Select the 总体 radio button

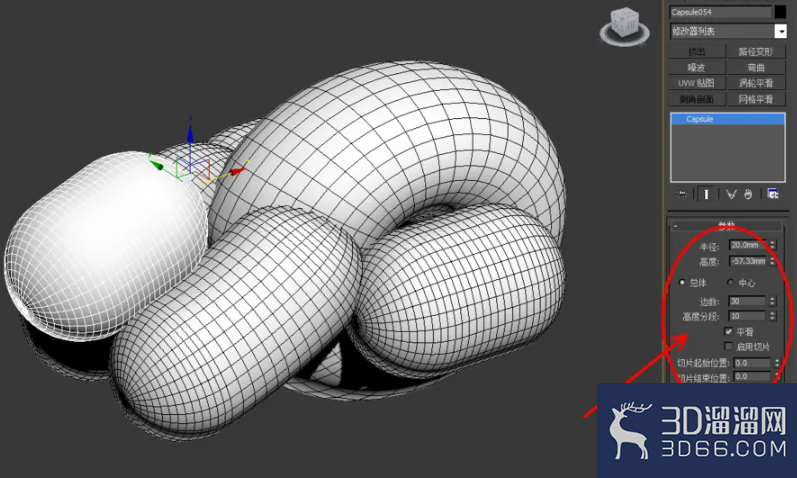click(x=682, y=282)
